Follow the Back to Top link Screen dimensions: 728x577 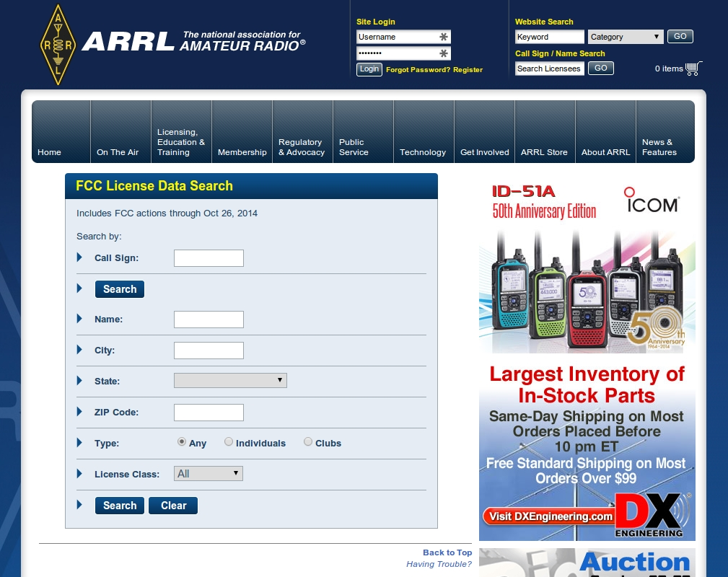(x=447, y=552)
